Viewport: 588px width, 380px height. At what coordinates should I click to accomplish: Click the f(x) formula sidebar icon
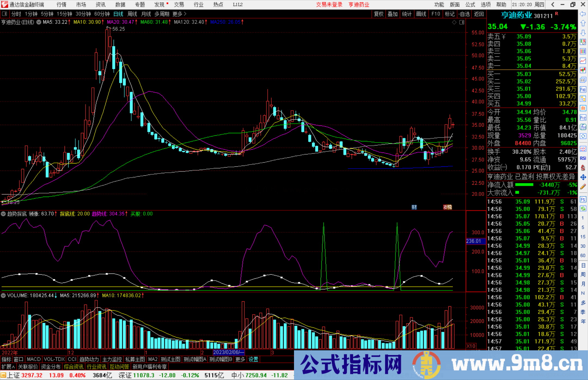583,127
